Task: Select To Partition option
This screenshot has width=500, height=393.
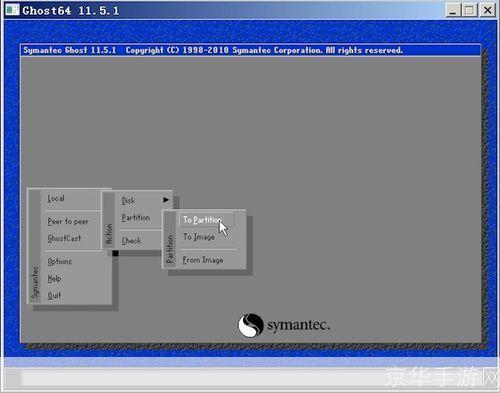Action: [206, 220]
